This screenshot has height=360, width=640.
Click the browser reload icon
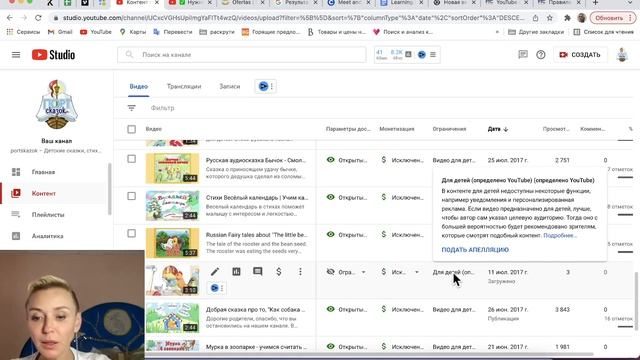[38, 18]
